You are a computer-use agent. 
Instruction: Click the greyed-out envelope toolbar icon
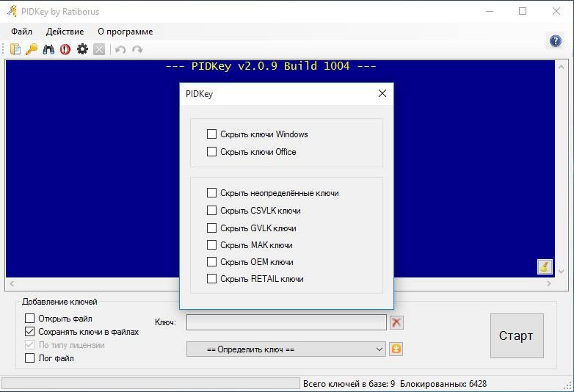click(x=99, y=49)
